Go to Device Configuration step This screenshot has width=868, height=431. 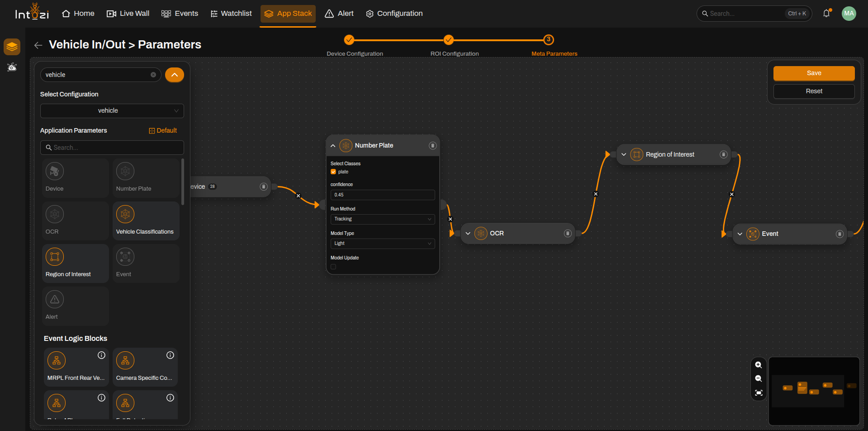click(x=349, y=40)
